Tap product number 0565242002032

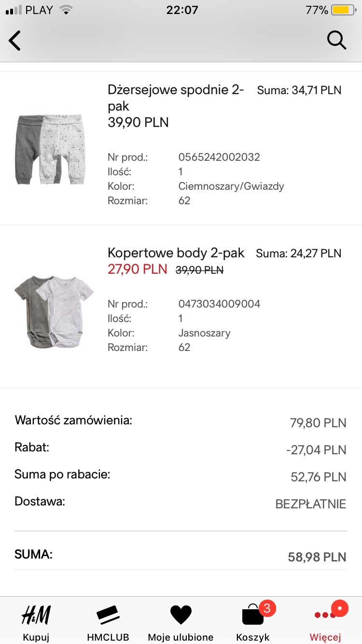[x=219, y=157]
